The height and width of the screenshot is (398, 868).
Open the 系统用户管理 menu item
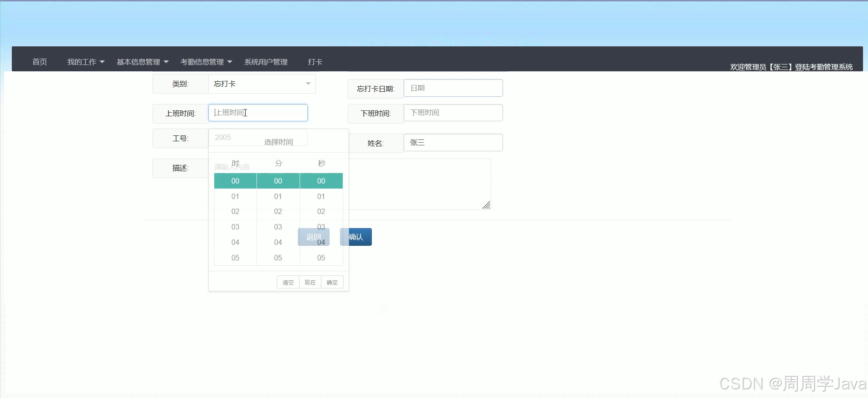266,62
